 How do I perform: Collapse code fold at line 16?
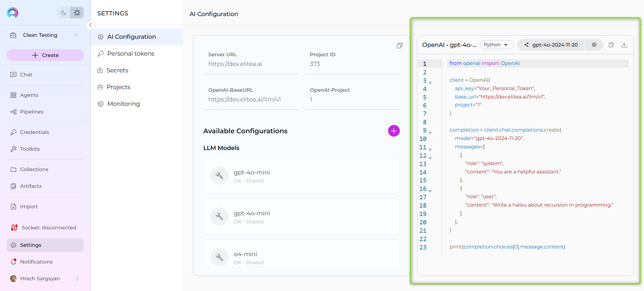pos(430,191)
